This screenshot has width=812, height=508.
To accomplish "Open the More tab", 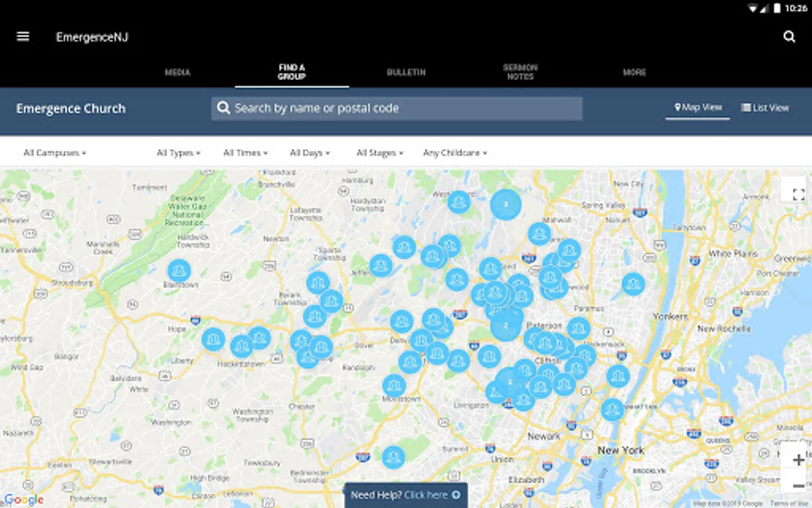I will click(x=634, y=72).
